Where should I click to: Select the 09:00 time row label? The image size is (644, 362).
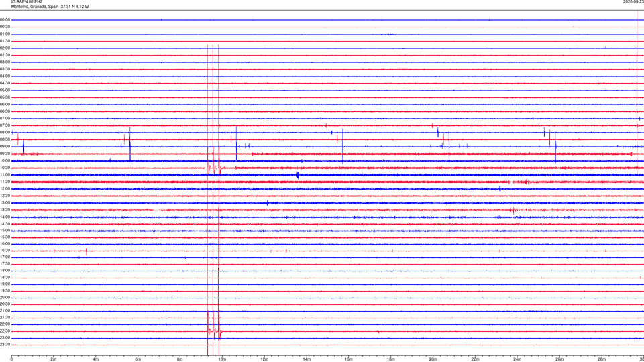pyautogui.click(x=5, y=147)
